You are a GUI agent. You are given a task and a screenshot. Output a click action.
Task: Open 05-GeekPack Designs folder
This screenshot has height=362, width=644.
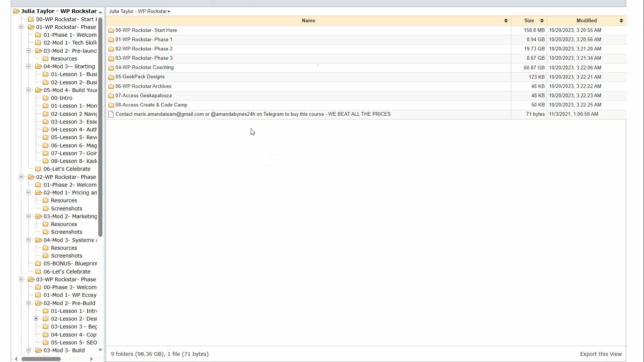(x=140, y=77)
